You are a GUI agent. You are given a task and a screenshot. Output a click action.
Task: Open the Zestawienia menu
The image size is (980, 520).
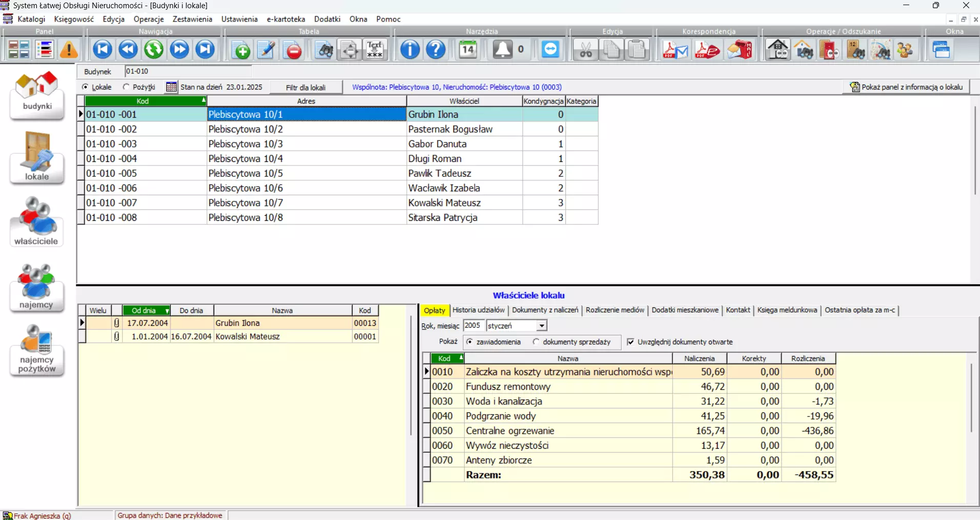tap(192, 19)
